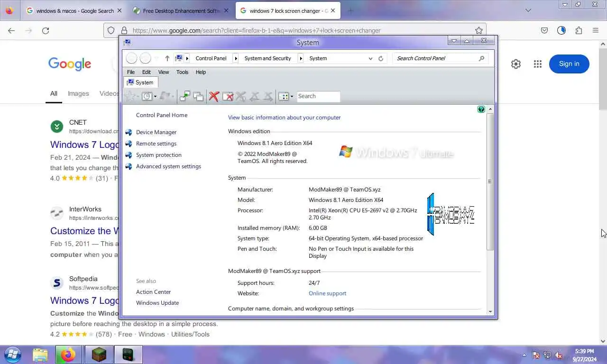
Task: Go back in Firefox
Action: click(x=11, y=30)
